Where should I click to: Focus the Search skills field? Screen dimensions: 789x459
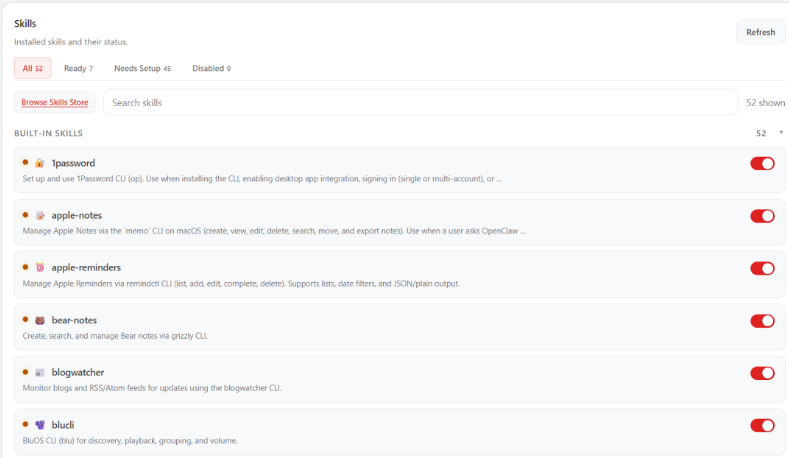point(420,103)
